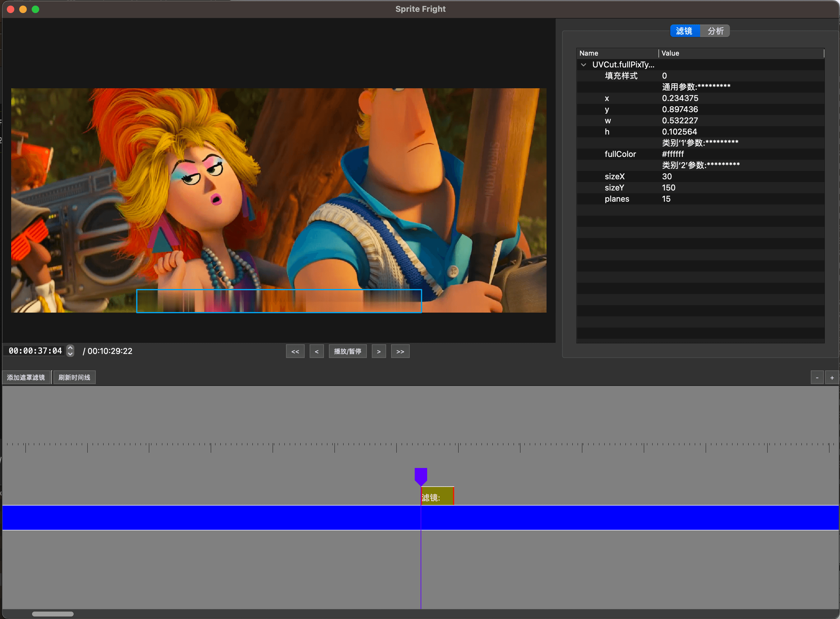This screenshot has height=619, width=840.
Task: Click the blue video track bar
Action: point(420,518)
